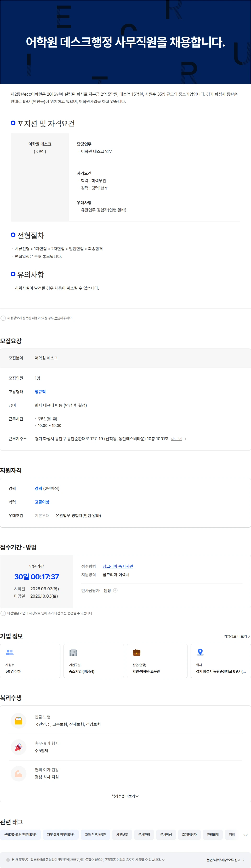Open the 문의 link for incorrect job info
251x868 pixels.
[57, 318]
